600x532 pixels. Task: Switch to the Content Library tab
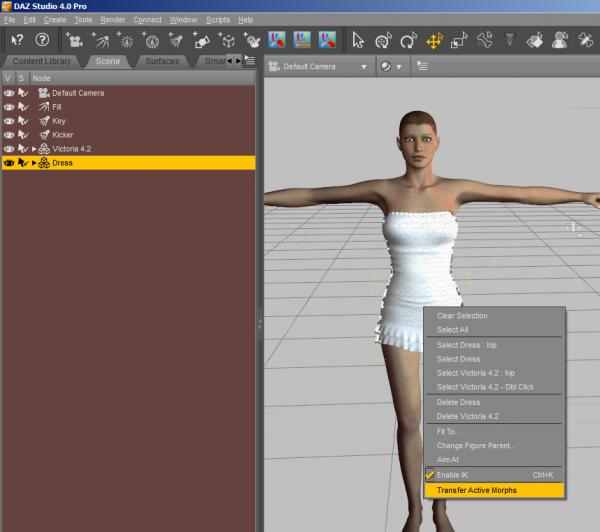(x=41, y=61)
